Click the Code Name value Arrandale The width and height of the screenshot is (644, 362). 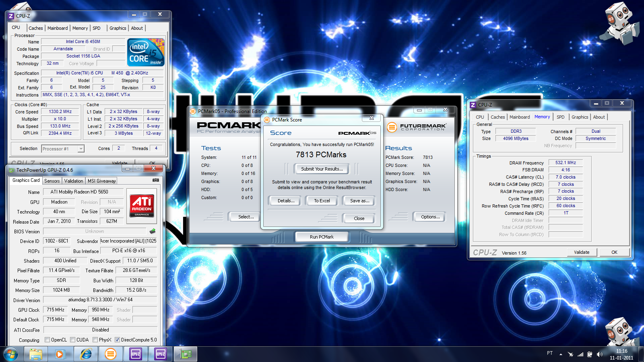tap(63, 49)
